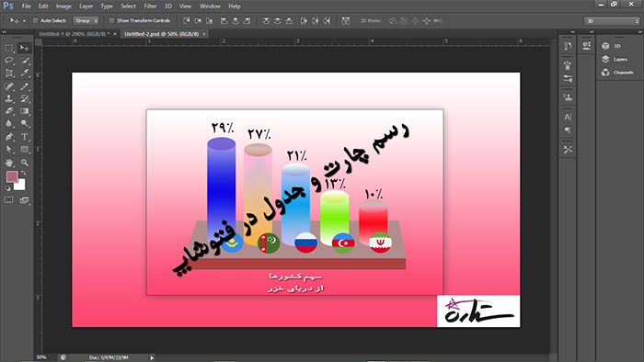
Task: Select the Move tool in toolbox
Action: pos(24,48)
